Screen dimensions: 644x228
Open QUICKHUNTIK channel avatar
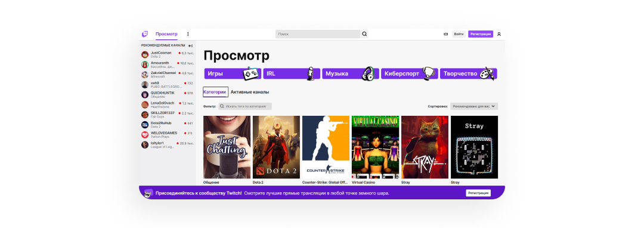tap(145, 94)
